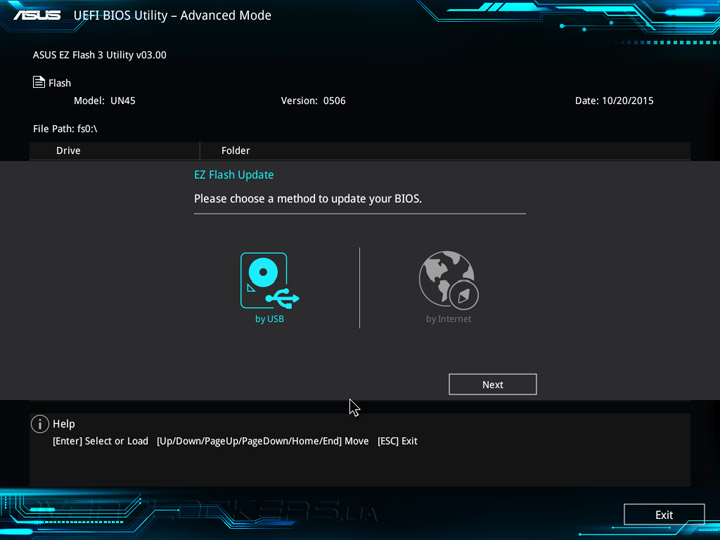Viewport: 720px width, 540px height.
Task: Click the "Date: 10/20/2015" text
Action: click(x=614, y=101)
